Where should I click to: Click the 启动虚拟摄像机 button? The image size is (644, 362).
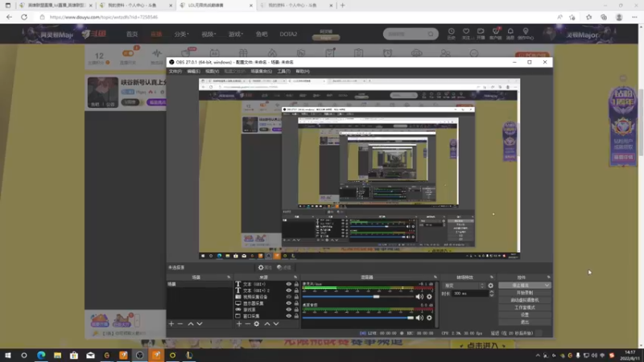525,300
